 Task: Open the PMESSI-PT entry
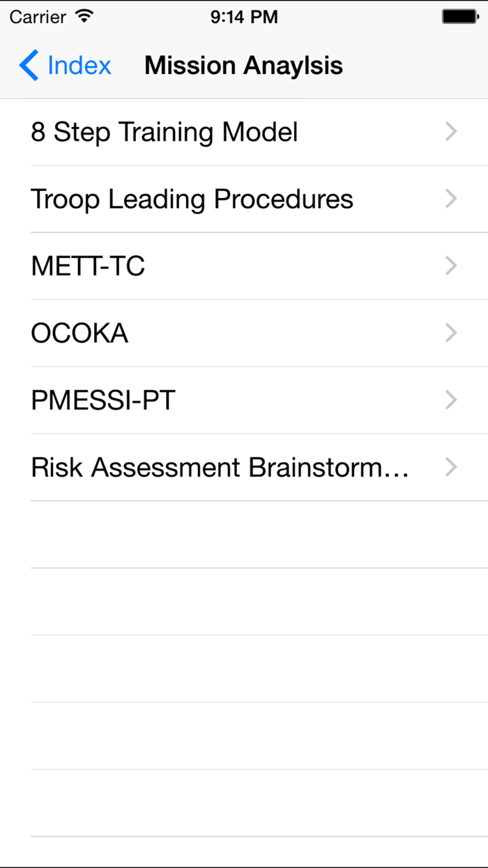pos(103,400)
